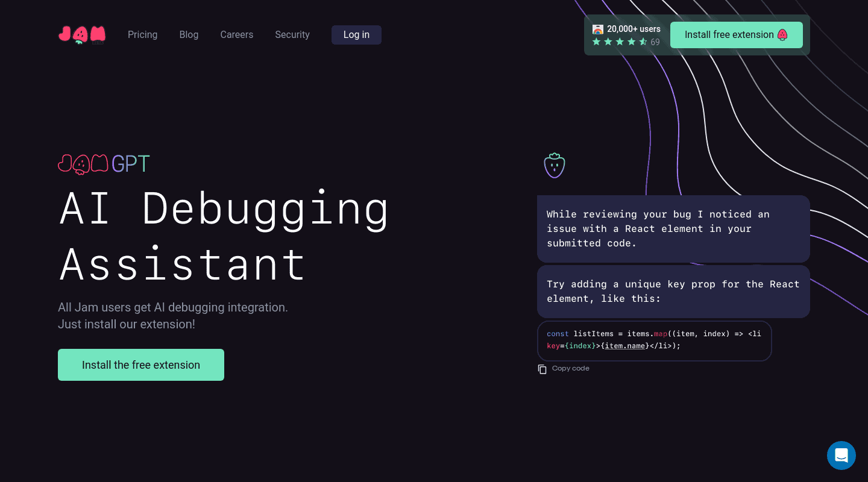This screenshot has width=868, height=482.
Task: Click the Jam logo in the header
Action: [x=82, y=35]
